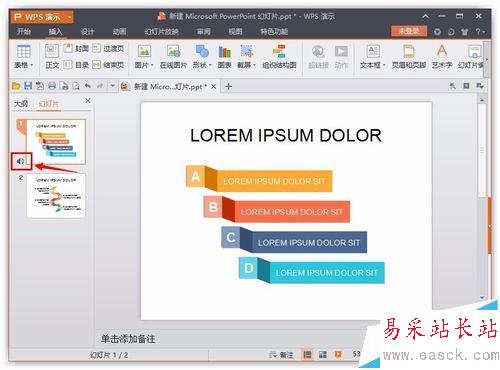
Task: Click the 未登录 login button
Action: [x=409, y=31]
